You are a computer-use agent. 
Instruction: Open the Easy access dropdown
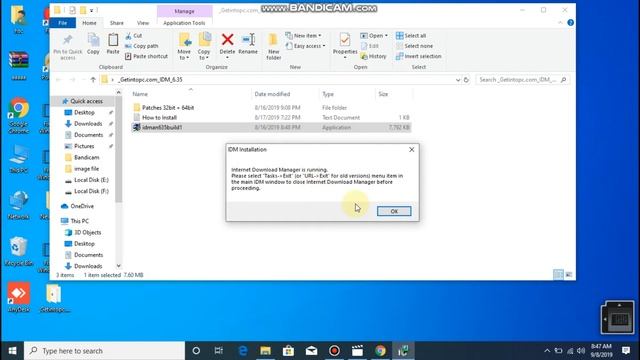click(306, 46)
